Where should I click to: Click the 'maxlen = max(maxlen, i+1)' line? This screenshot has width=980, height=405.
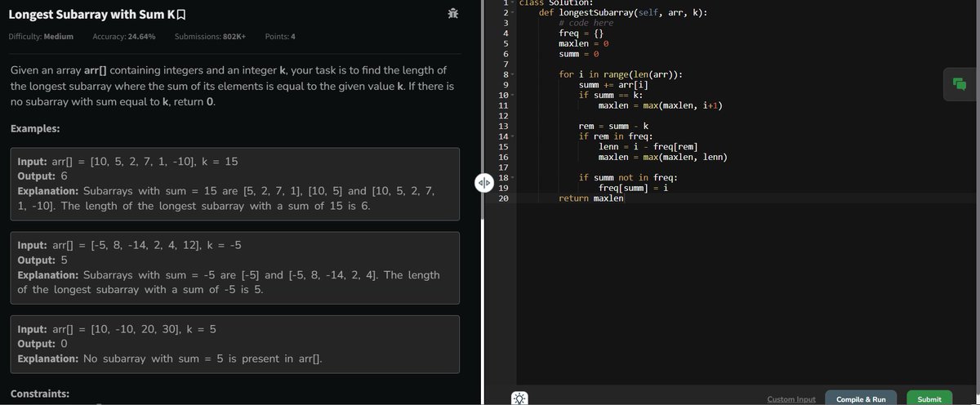pyautogui.click(x=660, y=105)
